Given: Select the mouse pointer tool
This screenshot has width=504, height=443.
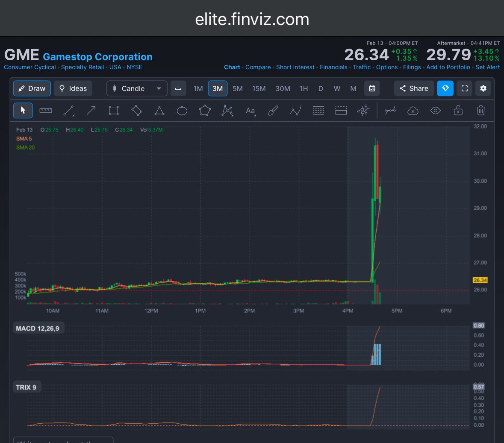Looking at the screenshot, I should [23, 111].
